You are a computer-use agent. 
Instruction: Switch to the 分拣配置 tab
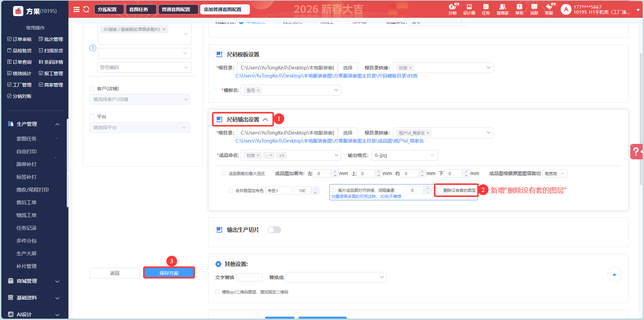point(107,9)
